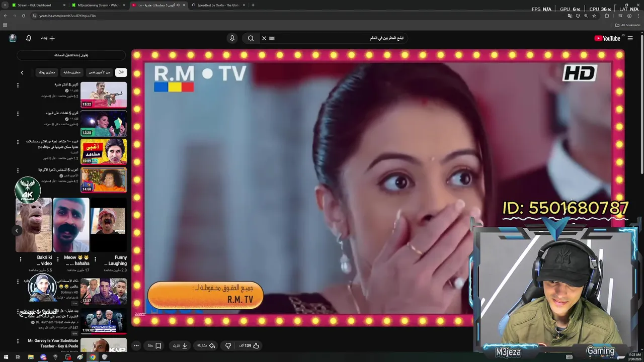Viewport: 644px width, 362px height.
Task: Open options for the Mr. Garvey video
Action: 18,341
